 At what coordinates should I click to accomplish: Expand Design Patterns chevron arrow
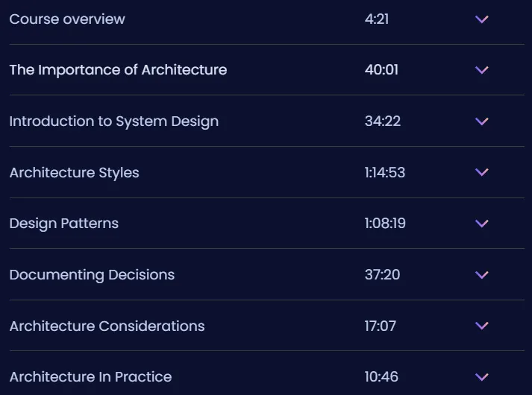482,224
